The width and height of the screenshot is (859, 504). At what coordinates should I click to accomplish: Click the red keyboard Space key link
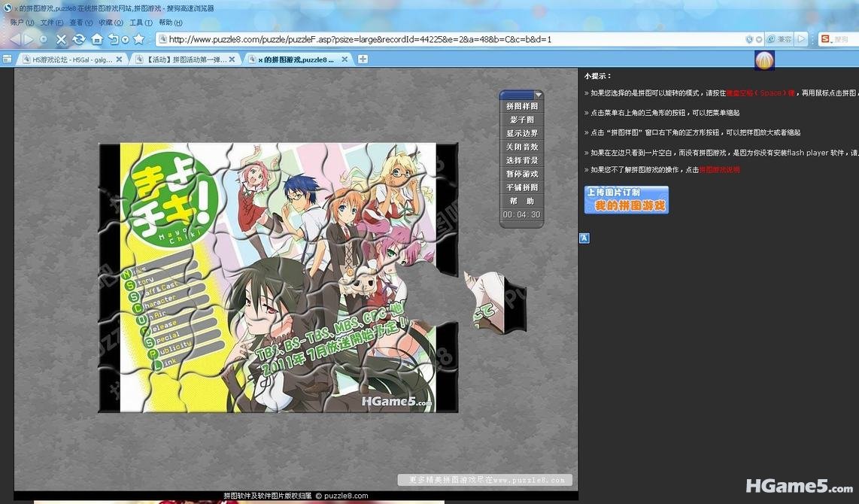click(x=760, y=93)
